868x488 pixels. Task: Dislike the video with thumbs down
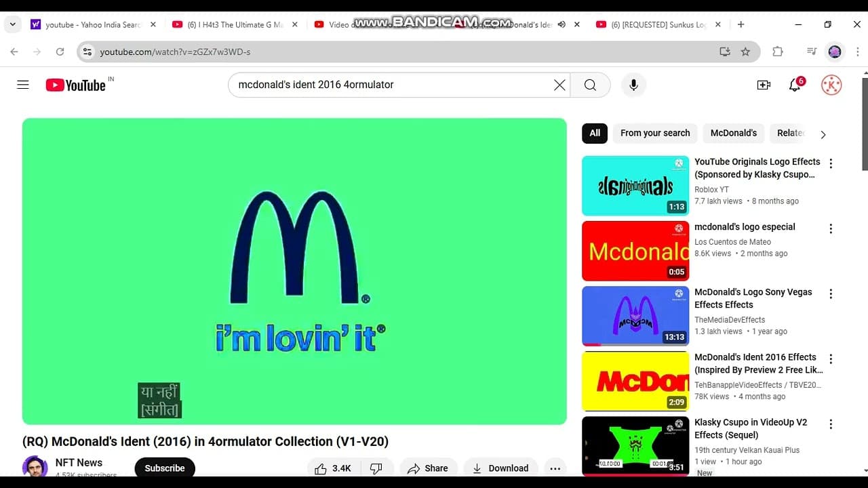tap(376, 468)
